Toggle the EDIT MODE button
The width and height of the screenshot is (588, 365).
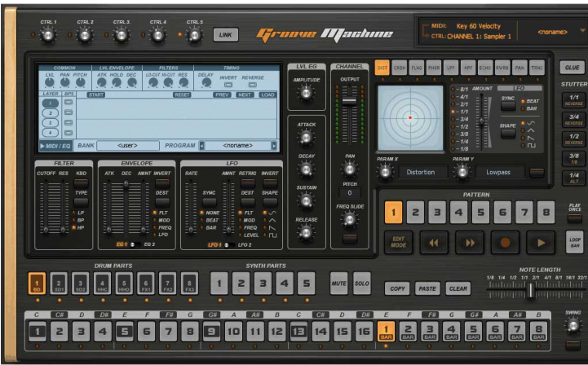coord(398,243)
